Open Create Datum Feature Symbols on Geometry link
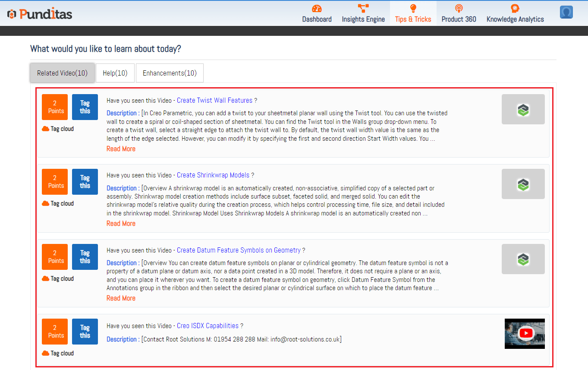Viewport: 588px width, 370px height. pos(239,250)
